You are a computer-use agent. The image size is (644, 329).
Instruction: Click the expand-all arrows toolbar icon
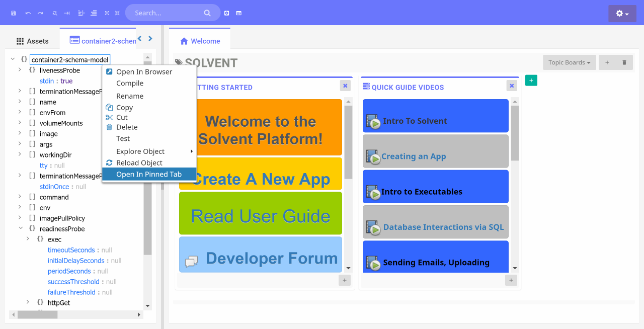coord(107,13)
